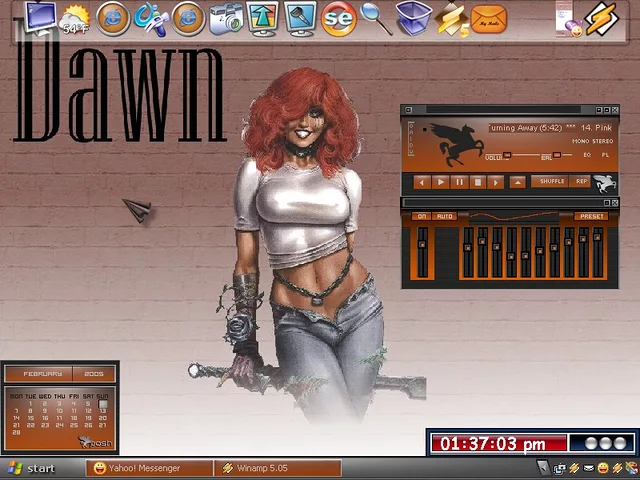This screenshot has width=640, height=480.
Task: Toggle equalizer AUTO button
Action: 444,216
